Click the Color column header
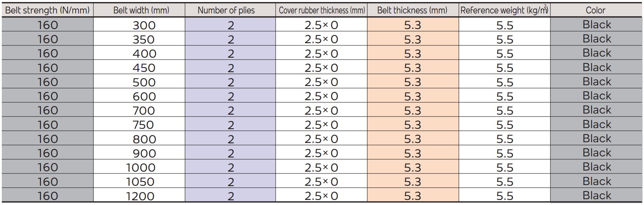Viewport: 644px width, 205px height. (x=596, y=10)
